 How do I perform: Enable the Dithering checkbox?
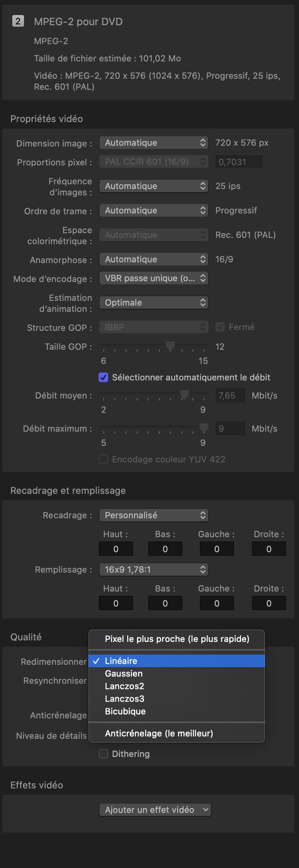click(103, 754)
